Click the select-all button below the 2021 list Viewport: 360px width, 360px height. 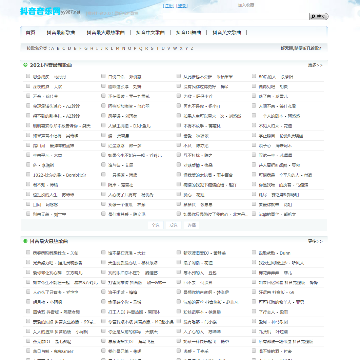tap(155, 225)
